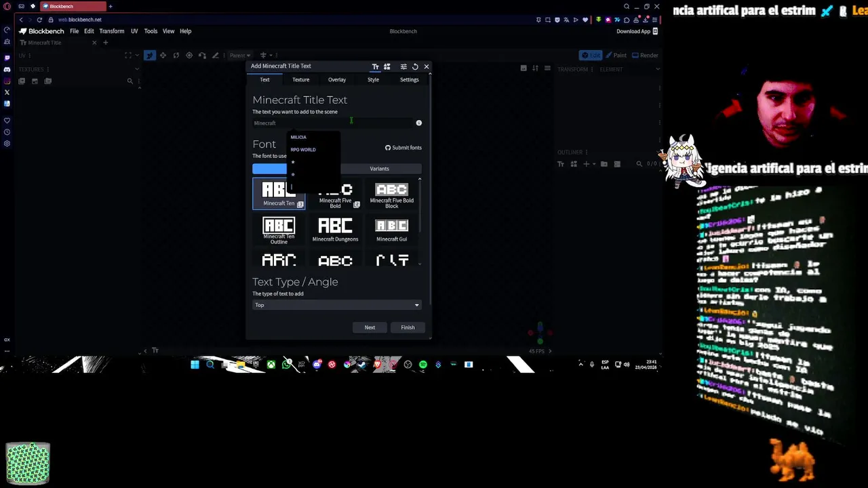Open WhatsApp from the taskbar

coord(287,365)
